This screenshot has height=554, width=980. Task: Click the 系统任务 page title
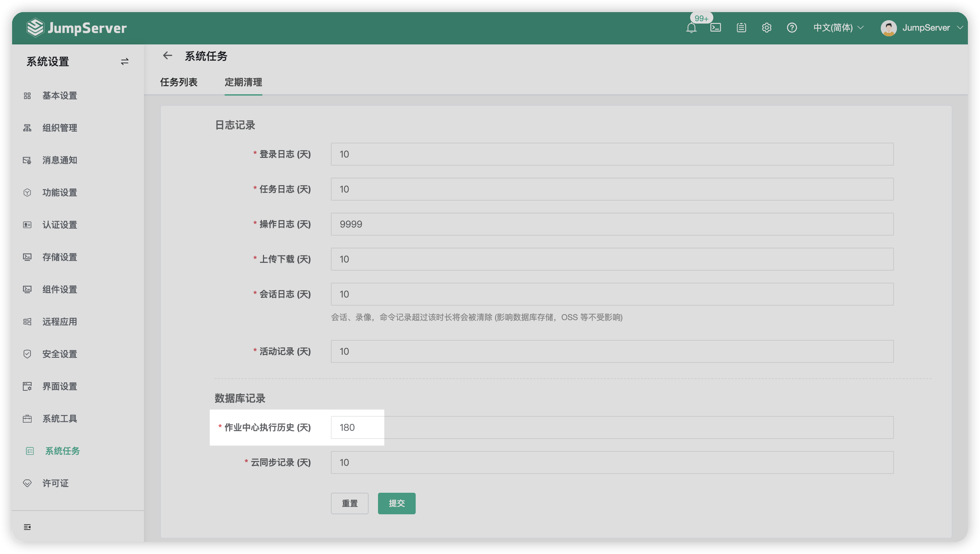pyautogui.click(x=206, y=56)
